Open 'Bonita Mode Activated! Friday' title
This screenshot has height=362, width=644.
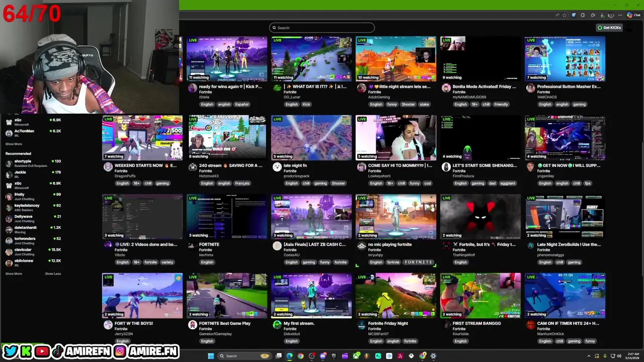[x=484, y=86]
